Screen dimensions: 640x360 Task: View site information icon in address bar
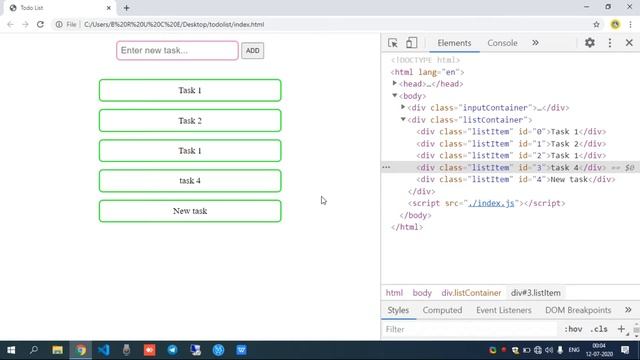(59, 24)
